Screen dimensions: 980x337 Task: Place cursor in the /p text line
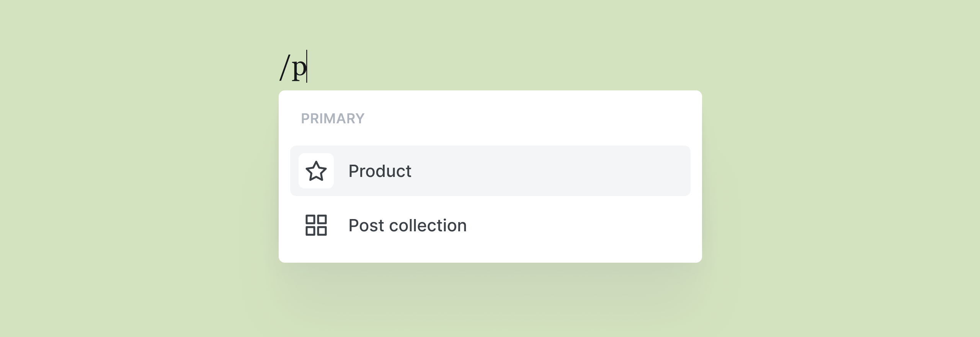tap(293, 67)
